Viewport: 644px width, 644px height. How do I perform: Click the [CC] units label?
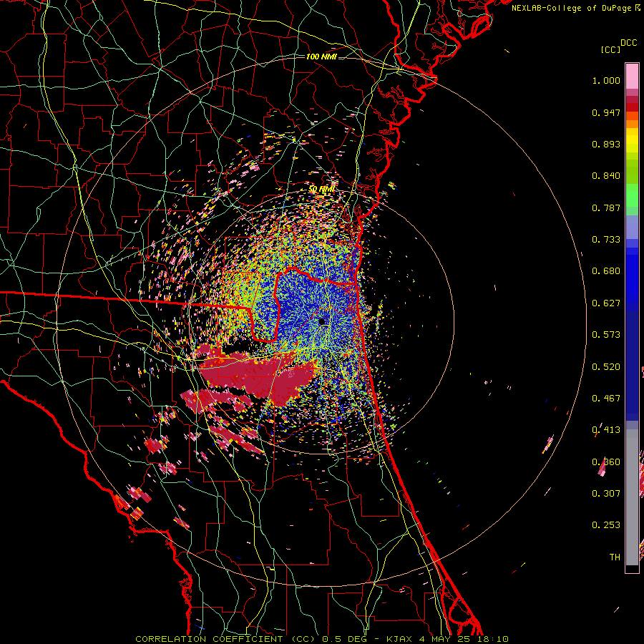coord(611,50)
